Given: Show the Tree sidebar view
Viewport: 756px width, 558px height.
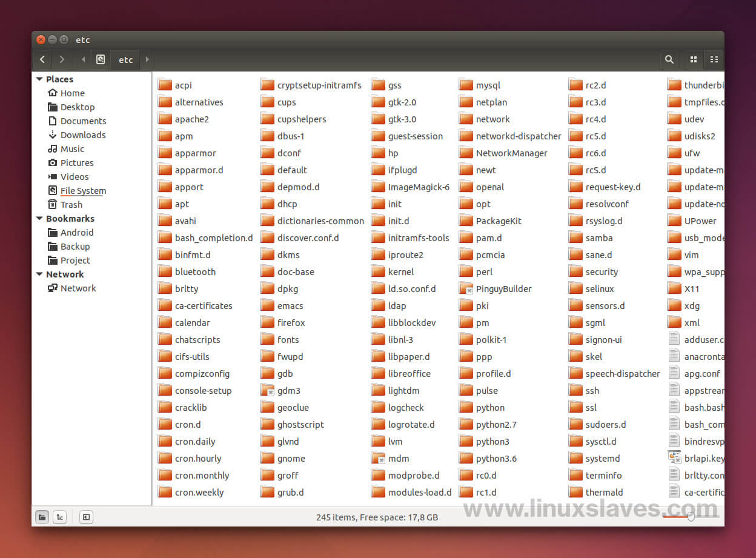Looking at the screenshot, I should [x=59, y=517].
